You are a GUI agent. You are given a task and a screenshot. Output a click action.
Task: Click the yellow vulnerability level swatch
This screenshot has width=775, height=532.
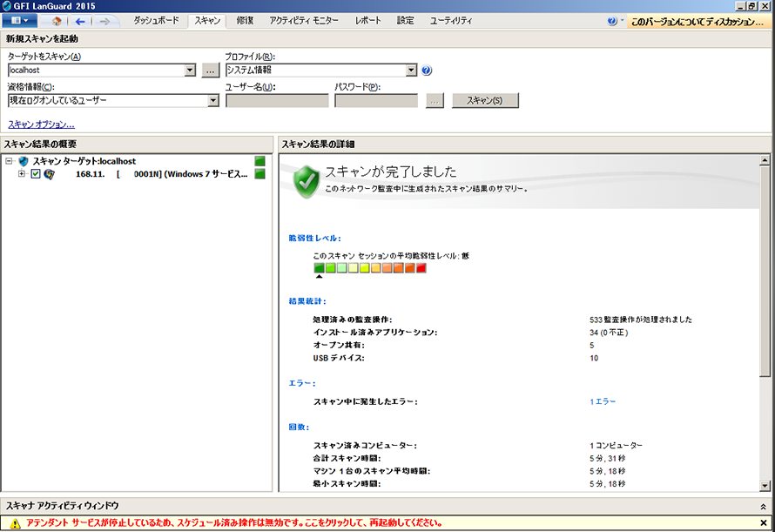pyautogui.click(x=365, y=268)
